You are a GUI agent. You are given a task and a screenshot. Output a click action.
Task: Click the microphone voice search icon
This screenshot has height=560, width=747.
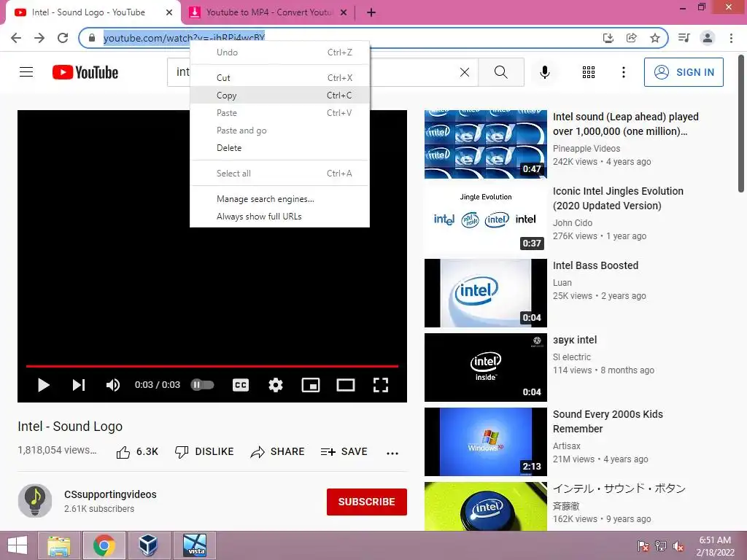click(544, 72)
